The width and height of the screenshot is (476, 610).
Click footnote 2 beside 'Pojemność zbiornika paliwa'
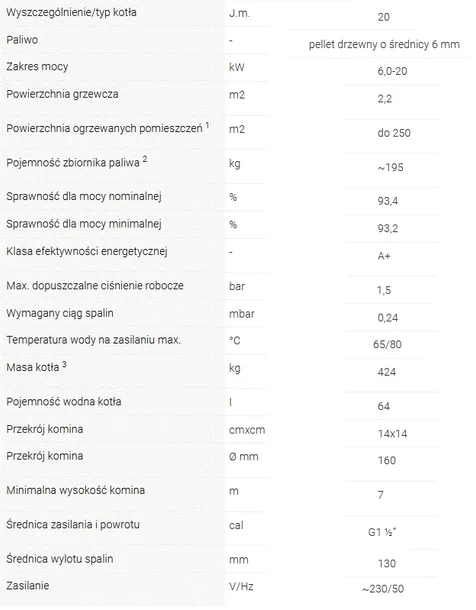pos(145,159)
